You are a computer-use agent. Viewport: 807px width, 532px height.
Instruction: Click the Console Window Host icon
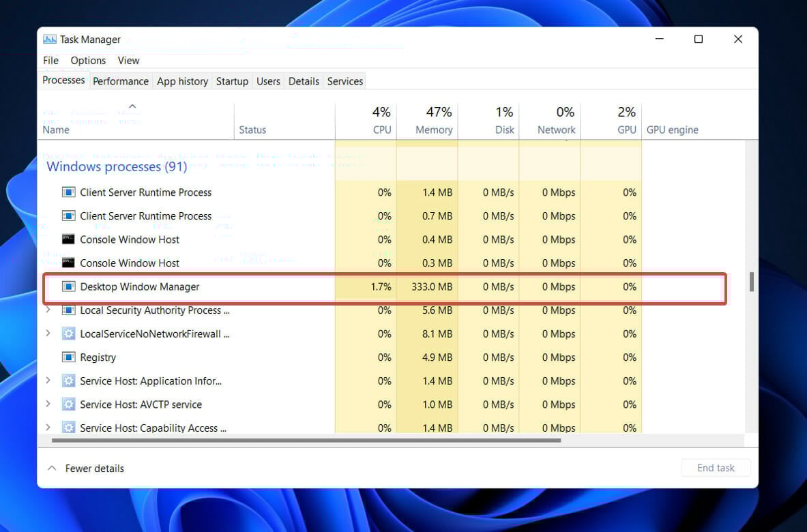point(68,239)
